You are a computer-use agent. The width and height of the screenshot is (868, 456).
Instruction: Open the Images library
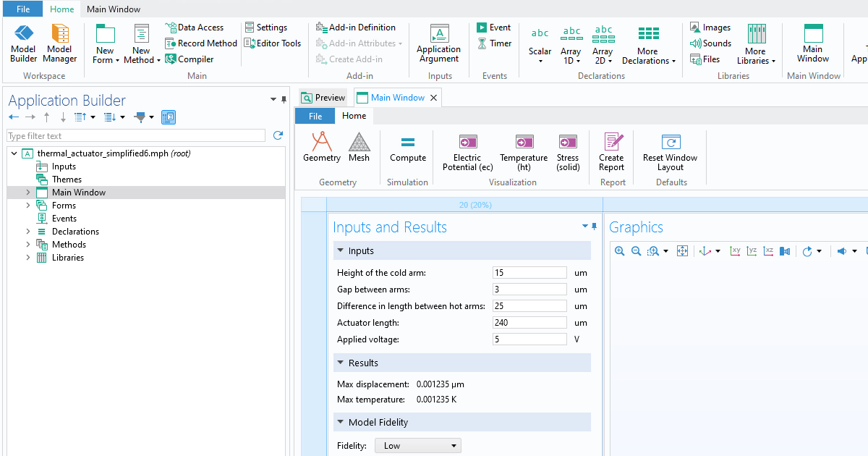pyautogui.click(x=710, y=28)
